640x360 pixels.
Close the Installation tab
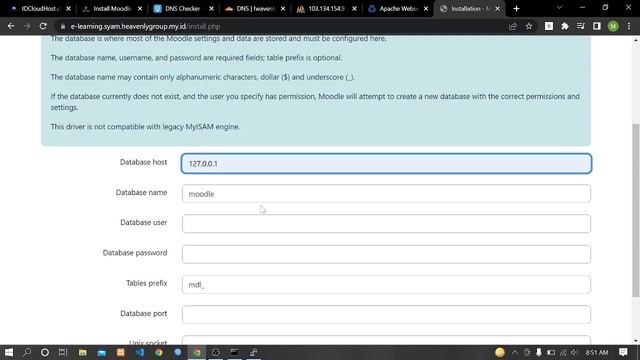[x=498, y=9]
